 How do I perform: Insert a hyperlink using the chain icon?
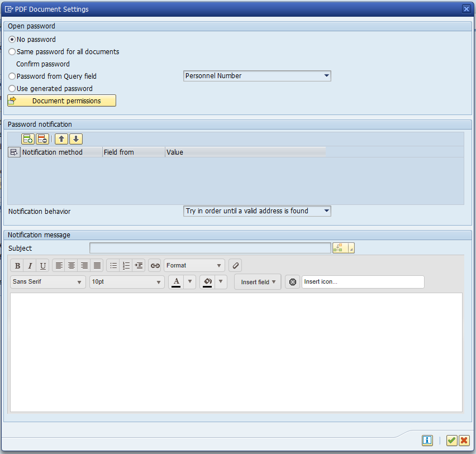[x=155, y=265]
